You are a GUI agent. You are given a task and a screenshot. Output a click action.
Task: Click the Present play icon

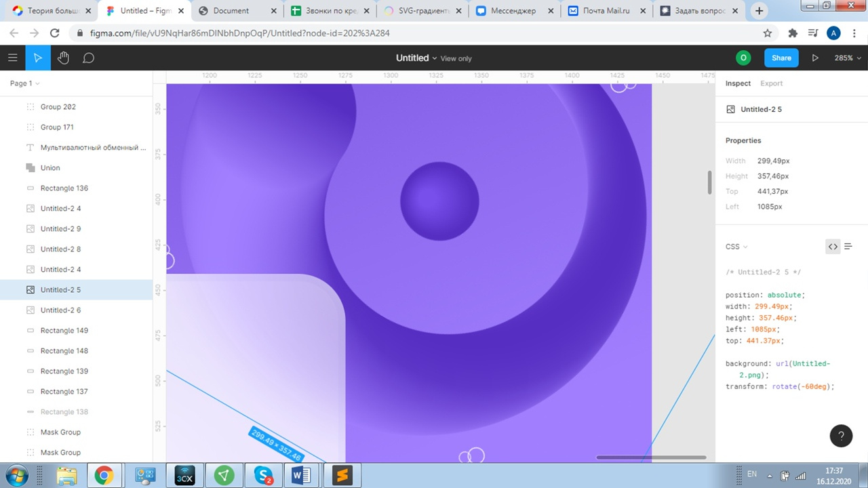point(815,58)
